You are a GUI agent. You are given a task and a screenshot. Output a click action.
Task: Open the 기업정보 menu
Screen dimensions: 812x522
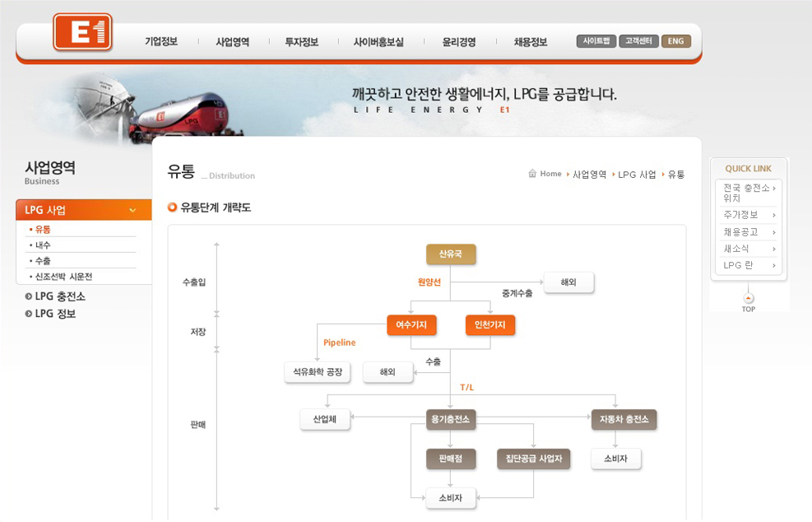click(x=161, y=42)
